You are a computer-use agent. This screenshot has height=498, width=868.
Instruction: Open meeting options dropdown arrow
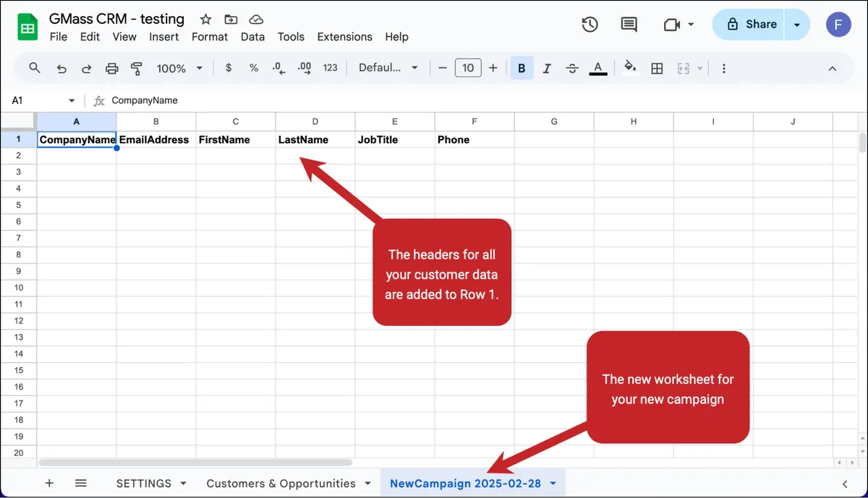click(x=691, y=25)
